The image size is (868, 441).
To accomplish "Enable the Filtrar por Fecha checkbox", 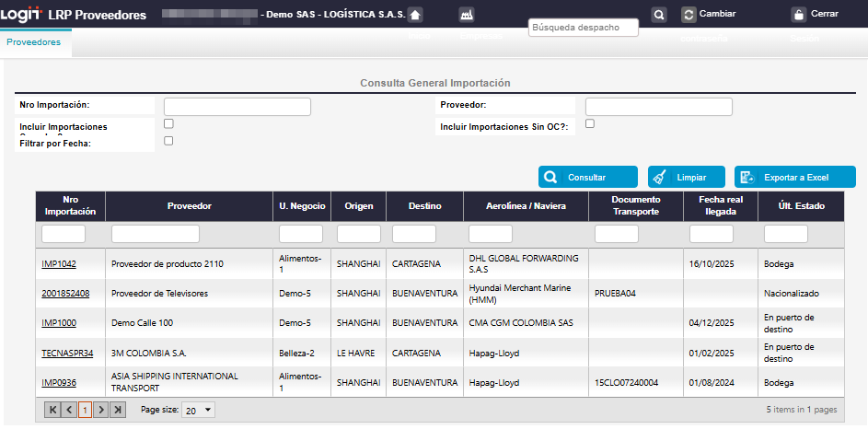I will click(x=168, y=141).
